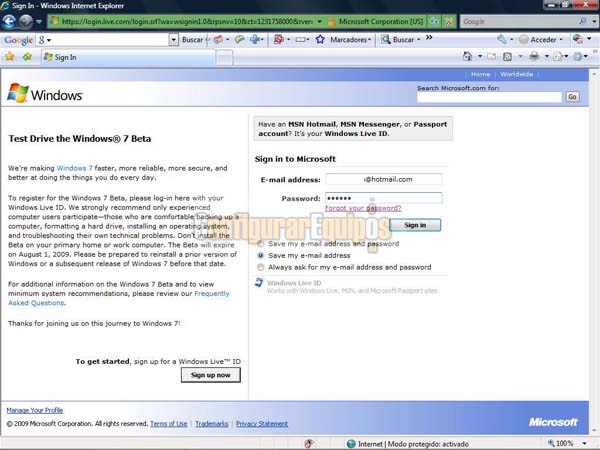Click the Windows logo on the page
Viewport: 600px width, 450px height.
(x=44, y=93)
